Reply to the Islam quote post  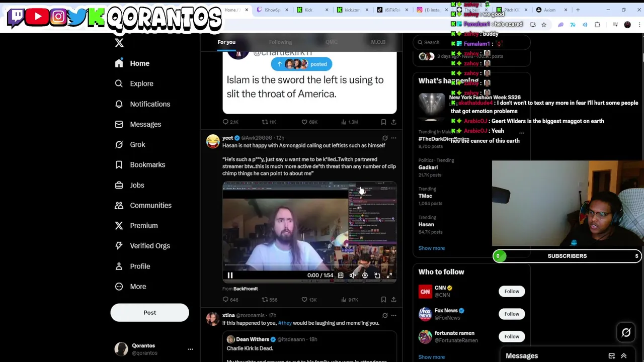tap(230, 122)
